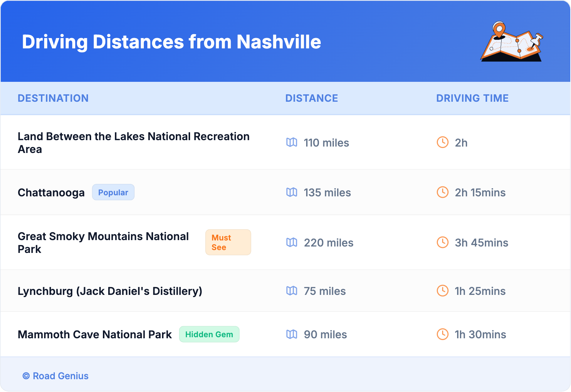Screen dimensions: 571x392
Task: Click the map icon beside 75 miles
Action: point(292,291)
